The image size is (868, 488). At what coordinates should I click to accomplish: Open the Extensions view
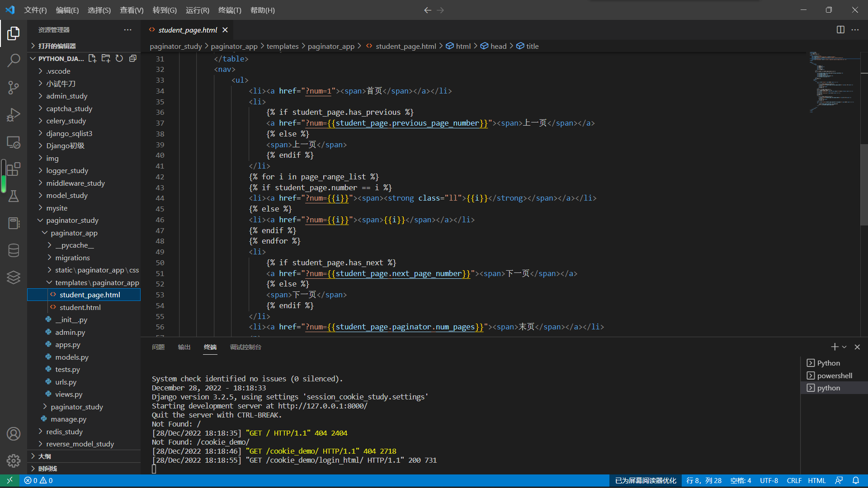click(14, 169)
